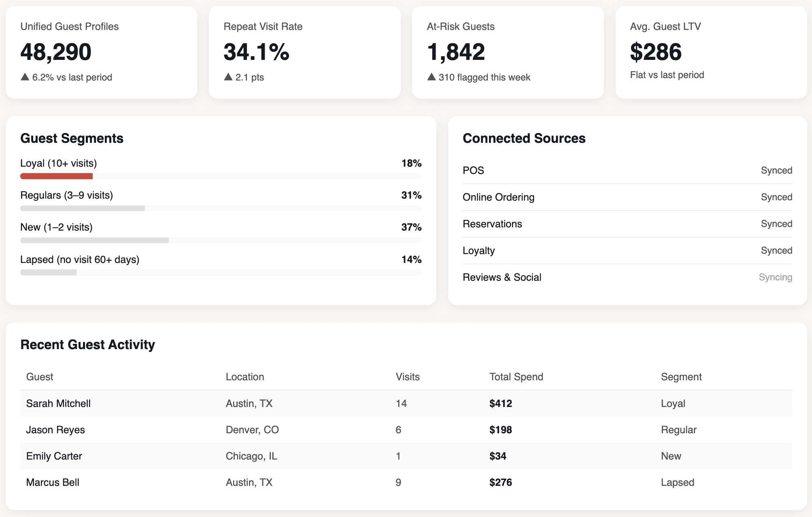Click the New (1–2 visits) label

56,227
